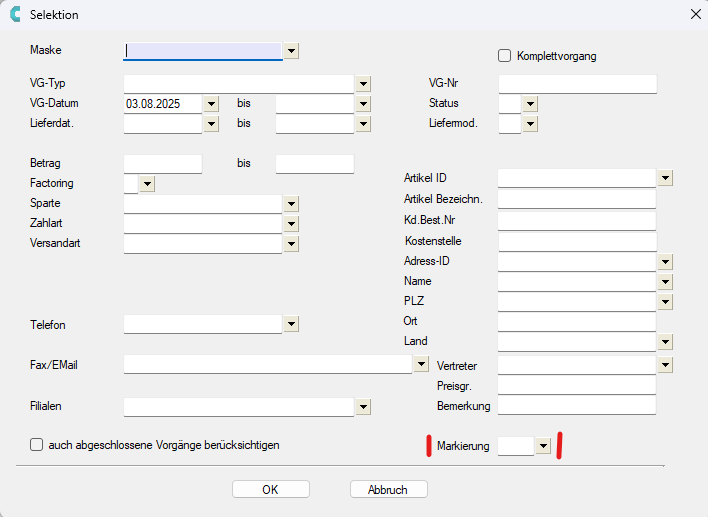This screenshot has height=517, width=708.
Task: Confirm selection with OK button
Action: (x=271, y=489)
